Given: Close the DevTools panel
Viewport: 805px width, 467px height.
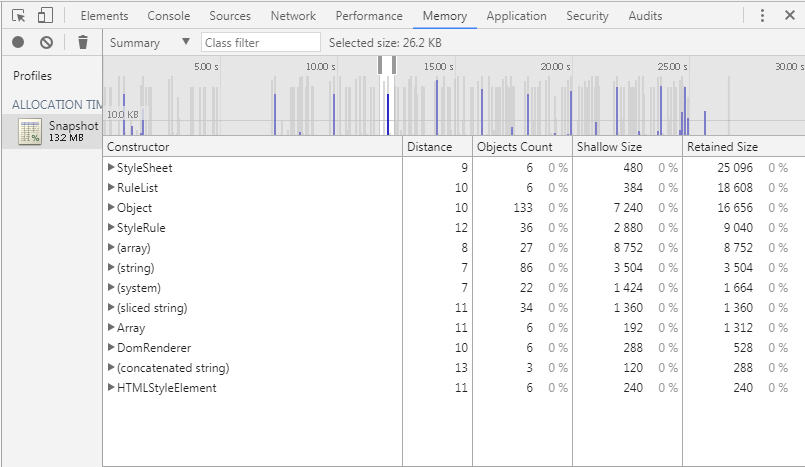Looking at the screenshot, I should tap(790, 15).
